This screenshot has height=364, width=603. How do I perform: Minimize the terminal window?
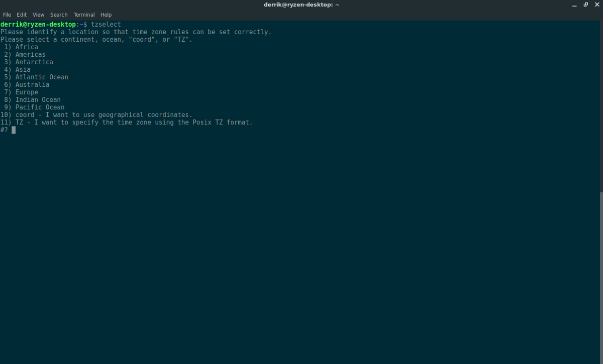coord(574,5)
